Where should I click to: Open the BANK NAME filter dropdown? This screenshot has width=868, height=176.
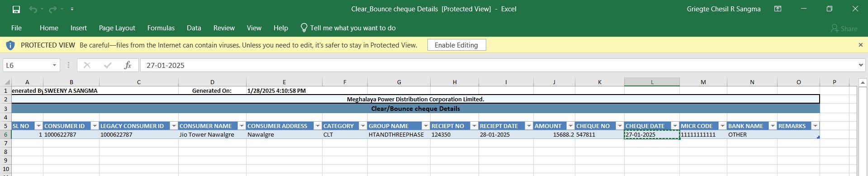coord(773,126)
